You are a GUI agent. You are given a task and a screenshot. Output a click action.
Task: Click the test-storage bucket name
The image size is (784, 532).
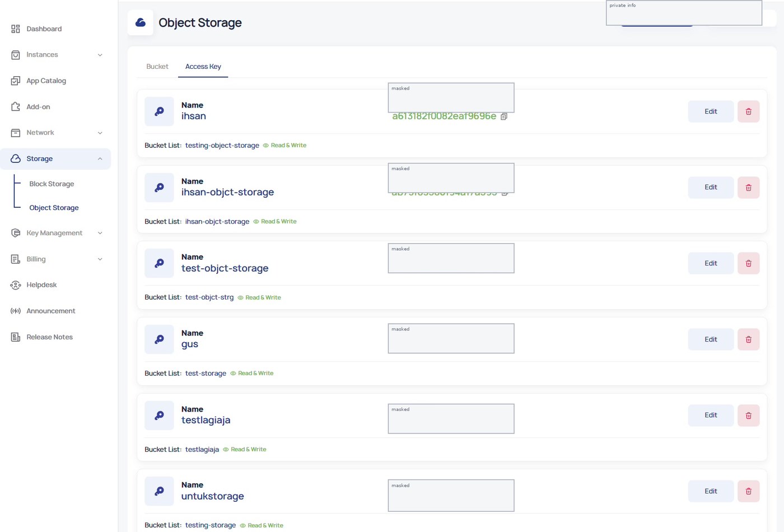206,374
